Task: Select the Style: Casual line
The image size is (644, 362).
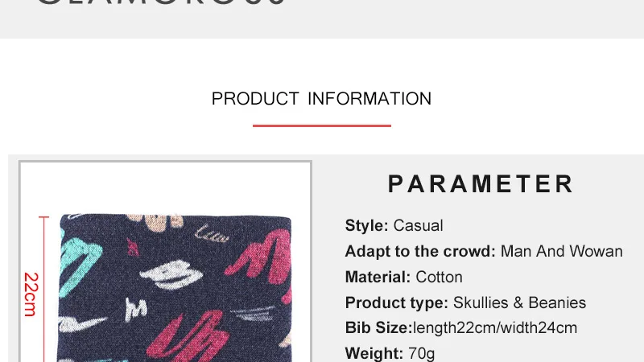Action: coord(394,225)
